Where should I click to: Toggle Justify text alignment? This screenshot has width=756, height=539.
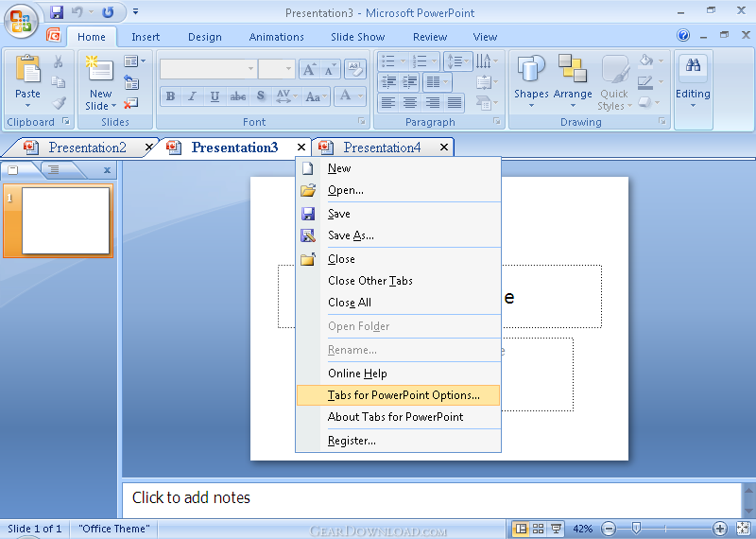[455, 102]
